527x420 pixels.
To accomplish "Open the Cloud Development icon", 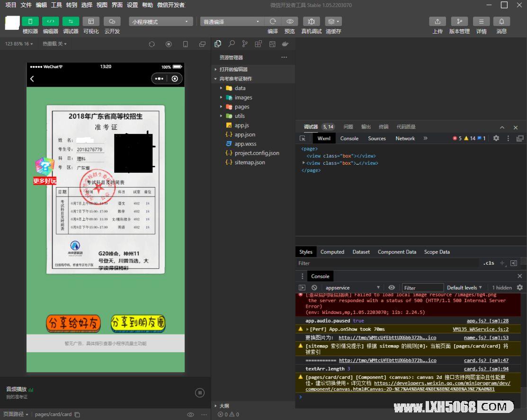I will click(x=112, y=21).
